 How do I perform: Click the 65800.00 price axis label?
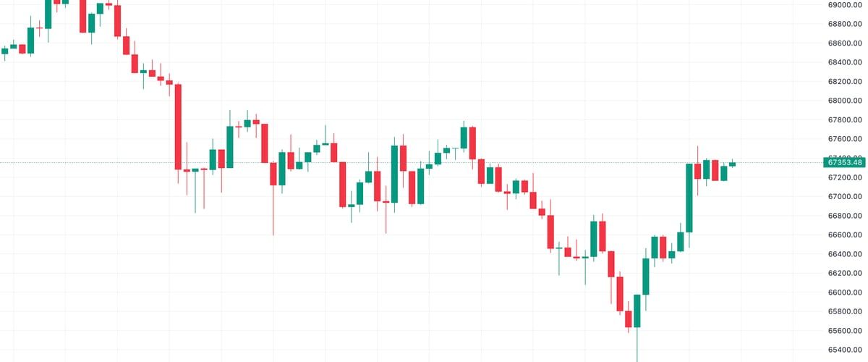click(x=846, y=311)
